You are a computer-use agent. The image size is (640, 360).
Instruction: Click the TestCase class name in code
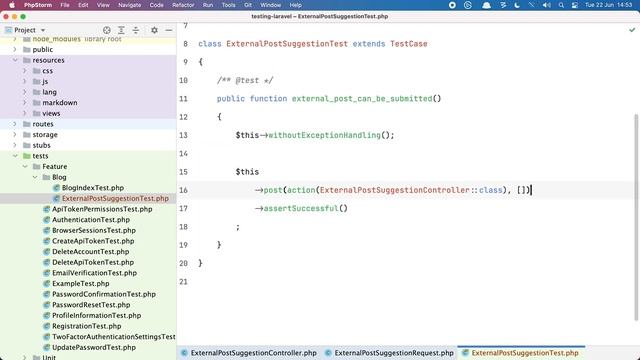click(x=409, y=44)
